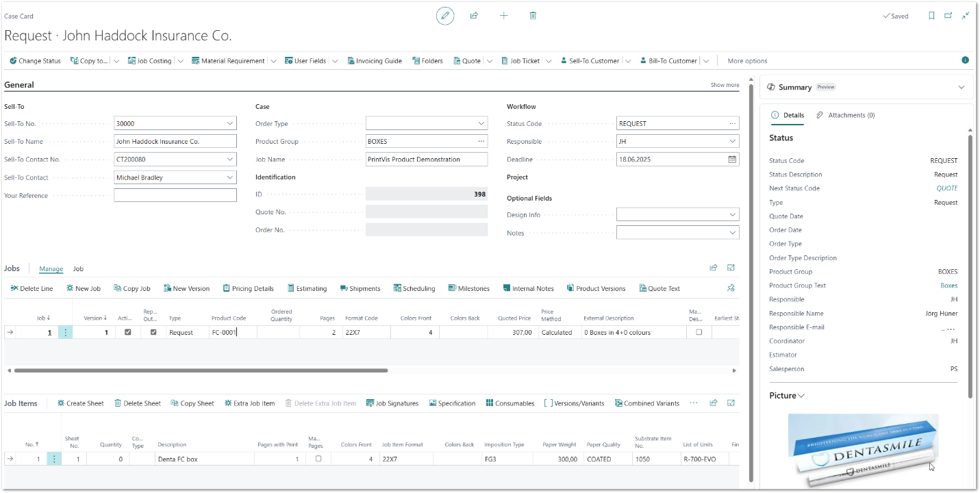
Task: Toggle the Manual Description checkbox in job row
Action: pyautogui.click(x=699, y=332)
